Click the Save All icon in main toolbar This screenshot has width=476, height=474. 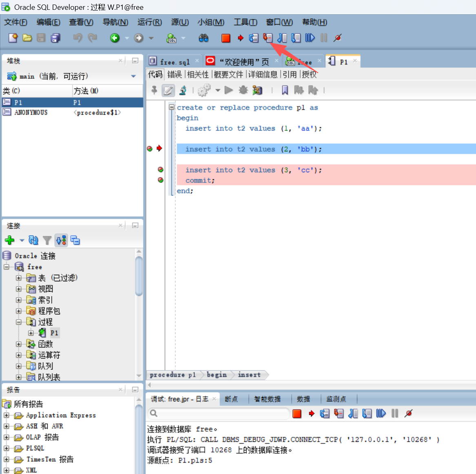pos(55,38)
